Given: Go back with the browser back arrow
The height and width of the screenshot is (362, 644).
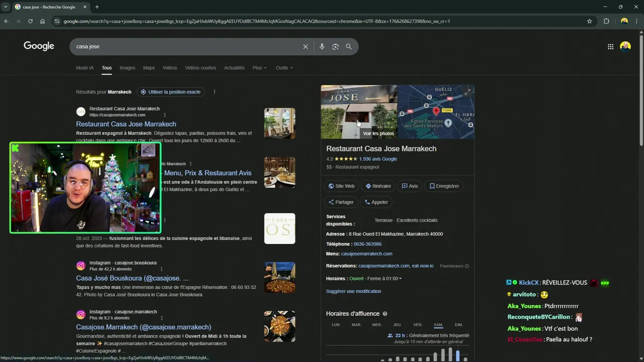Looking at the screenshot, I should pyautogui.click(x=6, y=21).
